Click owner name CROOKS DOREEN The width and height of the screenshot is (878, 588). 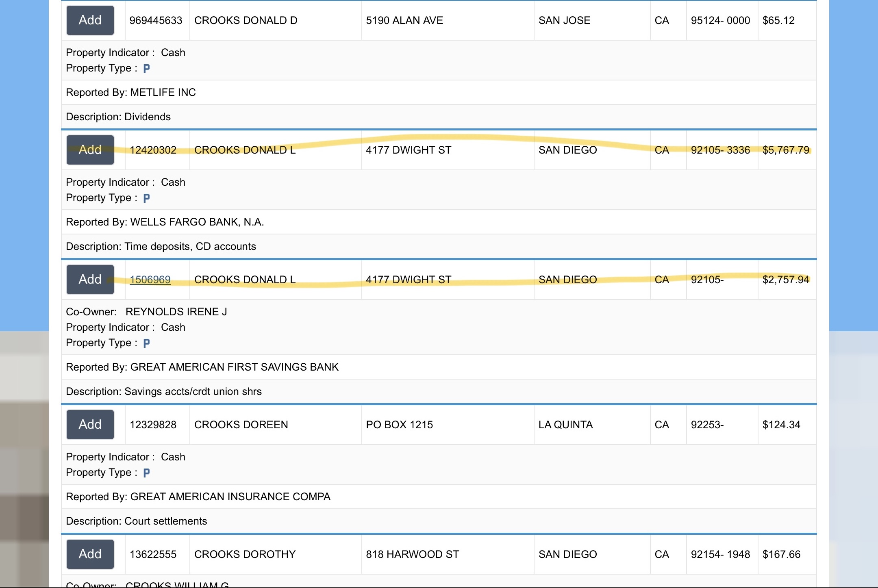241,425
